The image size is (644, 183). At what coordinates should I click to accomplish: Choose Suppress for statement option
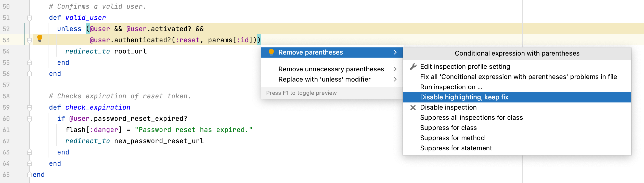click(456, 148)
